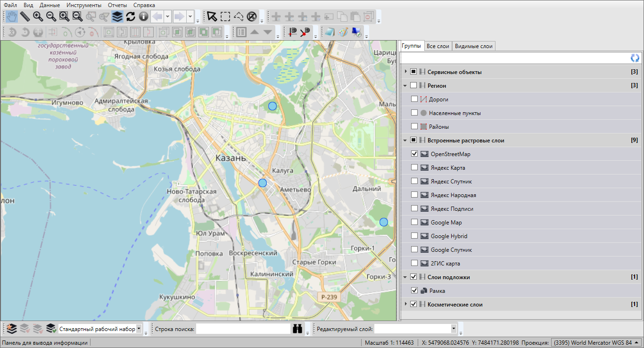The width and height of the screenshot is (644, 348).
Task: Click the zoom in magnifier icon
Action: point(38,17)
